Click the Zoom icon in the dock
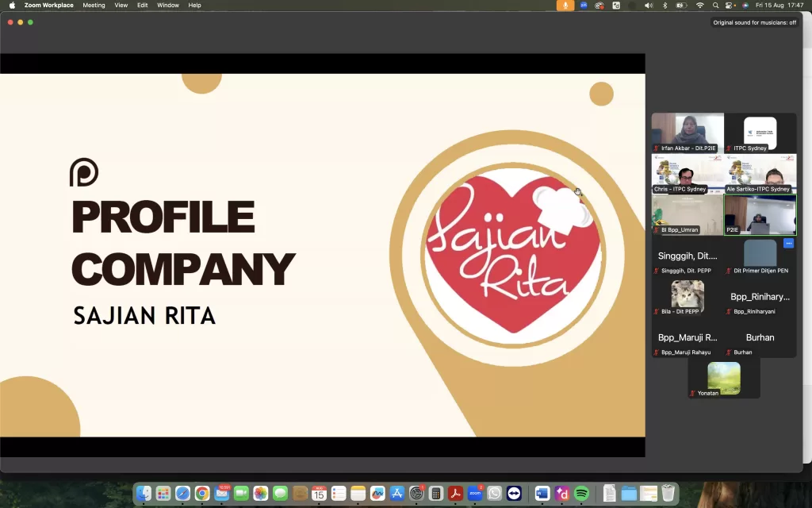 pyautogui.click(x=475, y=494)
